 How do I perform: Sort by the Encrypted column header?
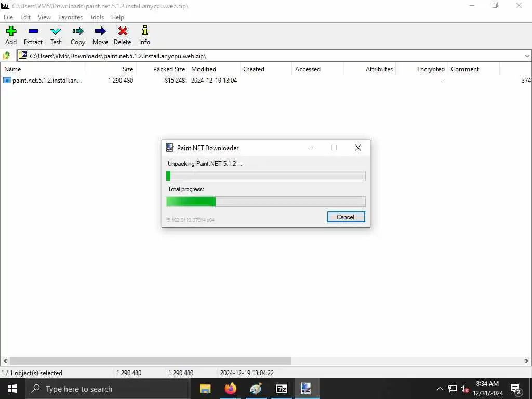(422, 69)
